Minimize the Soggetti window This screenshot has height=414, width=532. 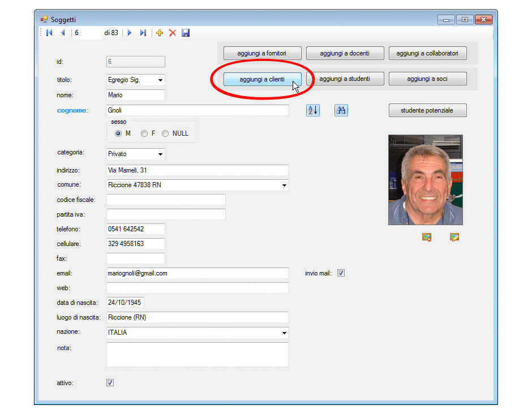(x=446, y=20)
